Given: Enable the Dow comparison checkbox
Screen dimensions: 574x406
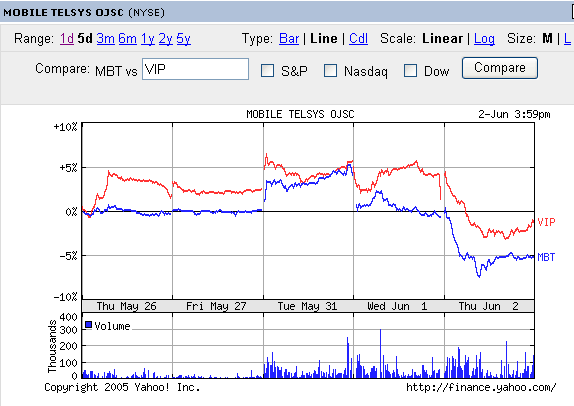Looking at the screenshot, I should coord(410,70).
